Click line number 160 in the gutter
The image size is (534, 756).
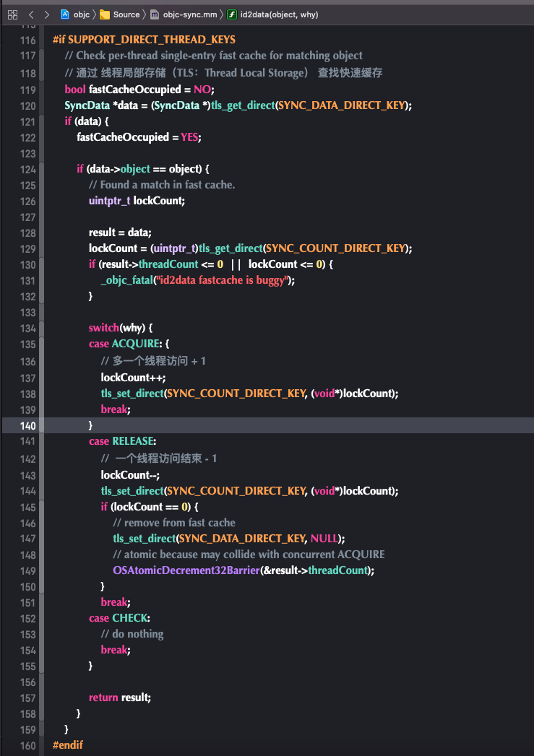[28, 745]
